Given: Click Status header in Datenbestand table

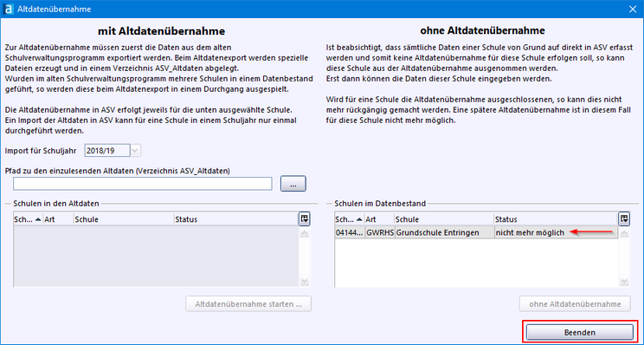Looking at the screenshot, I should pos(556,219).
